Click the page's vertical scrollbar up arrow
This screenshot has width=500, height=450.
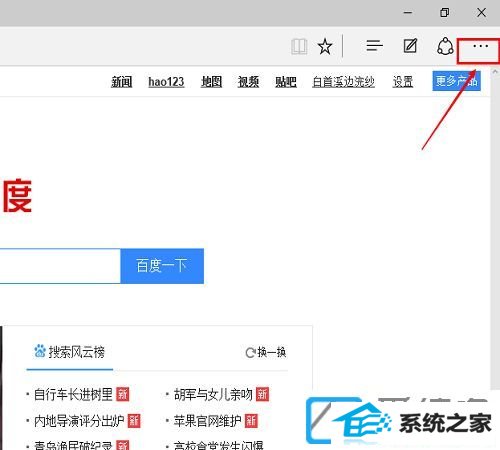(x=495, y=72)
